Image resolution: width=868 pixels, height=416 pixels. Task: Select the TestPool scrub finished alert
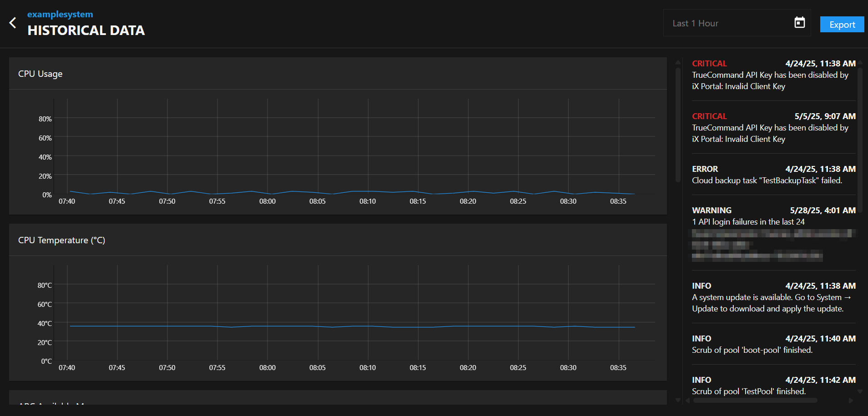click(x=773, y=386)
